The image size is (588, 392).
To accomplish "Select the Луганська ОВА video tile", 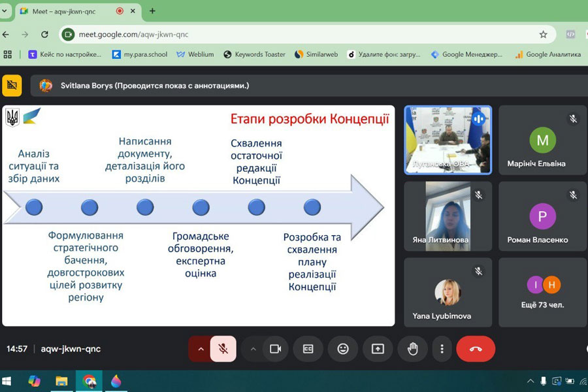I will click(x=448, y=139).
